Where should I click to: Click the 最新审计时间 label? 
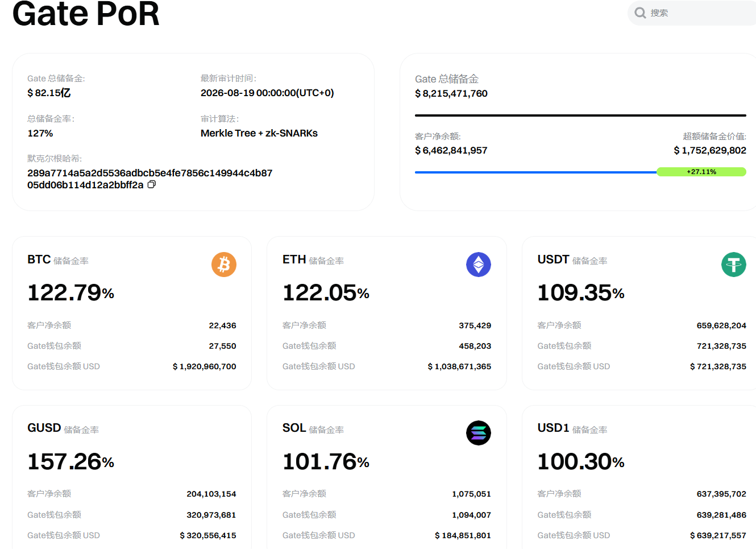pos(229,79)
